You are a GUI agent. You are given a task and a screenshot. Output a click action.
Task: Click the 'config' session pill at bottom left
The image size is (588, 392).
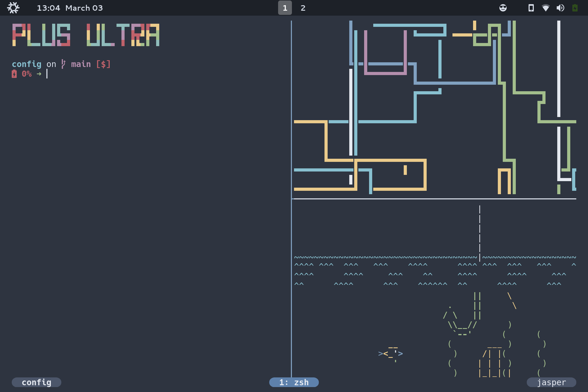pyautogui.click(x=36, y=382)
